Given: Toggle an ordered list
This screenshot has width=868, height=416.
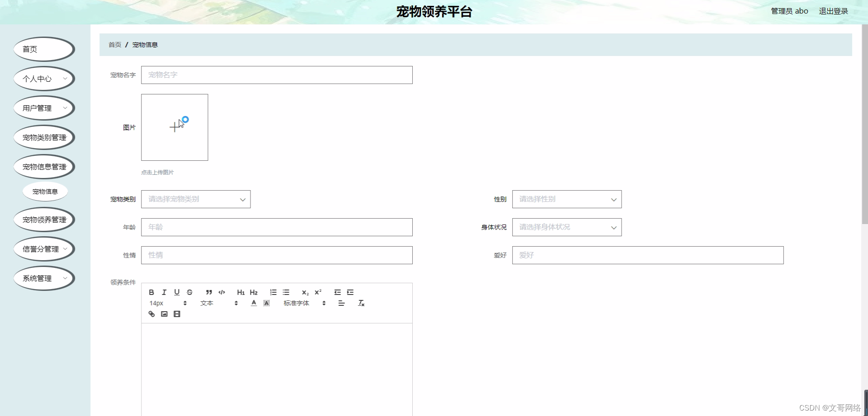Looking at the screenshot, I should (x=273, y=292).
